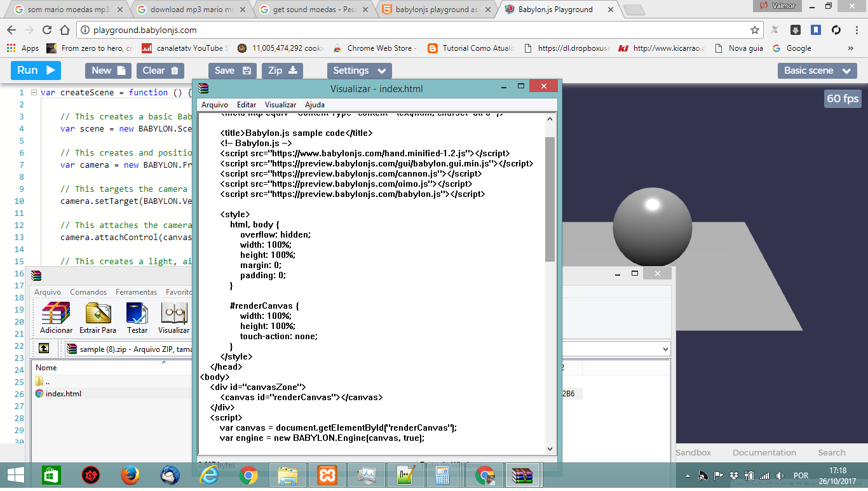Open the XAMPP taskbar icon
This screenshot has width=868, height=491.
tap(327, 475)
